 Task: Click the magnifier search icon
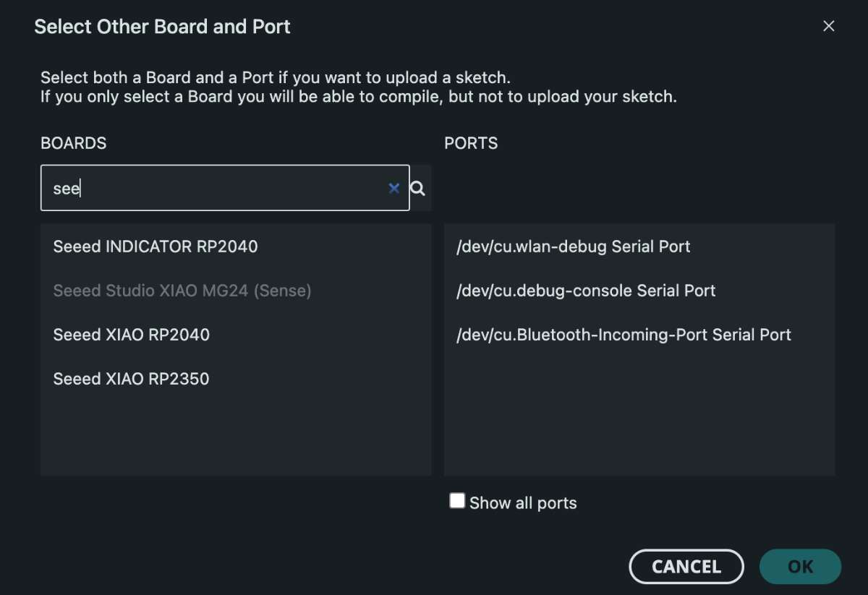418,189
